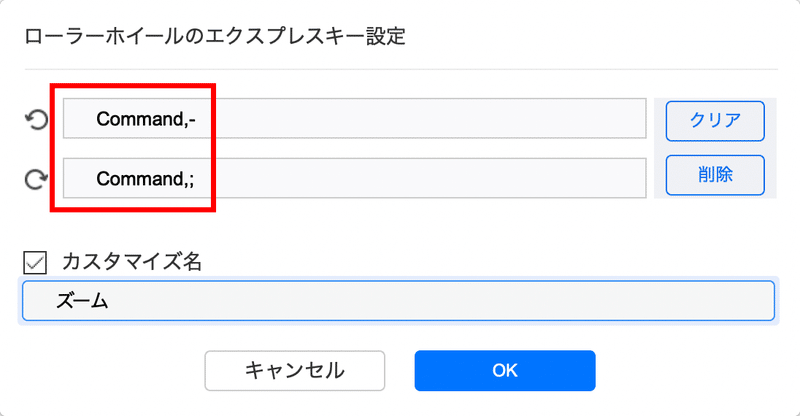Toggle the checkmark beside カスタマイズ名
Viewport: 800px width, 416px height.
click(35, 263)
